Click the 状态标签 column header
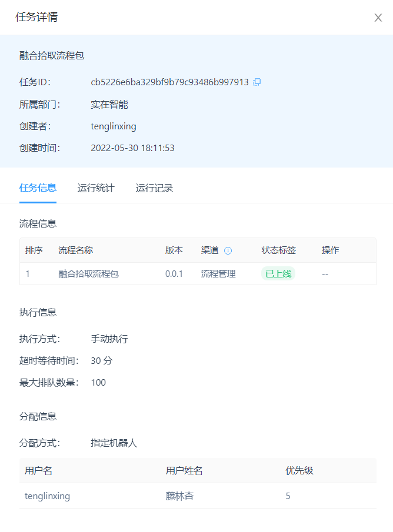 [278, 250]
